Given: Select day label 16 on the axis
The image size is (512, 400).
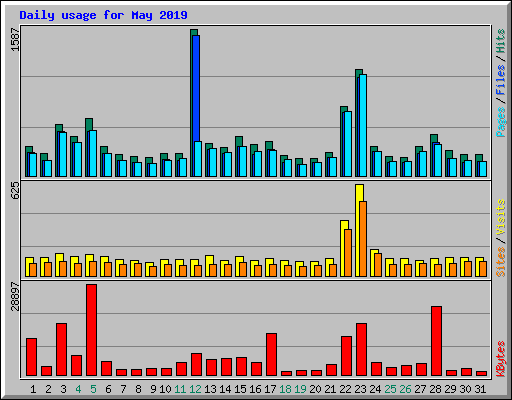Looking at the screenshot, I should pyautogui.click(x=255, y=389).
